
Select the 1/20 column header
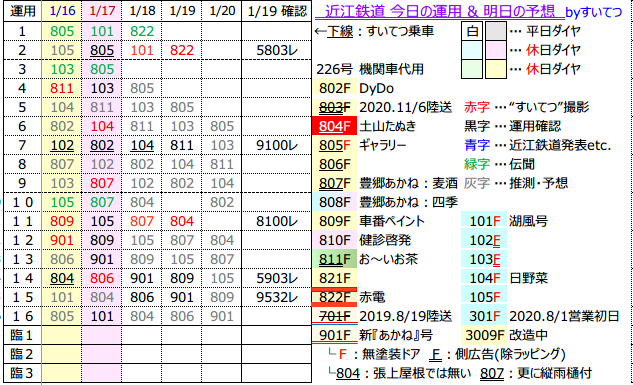point(222,11)
